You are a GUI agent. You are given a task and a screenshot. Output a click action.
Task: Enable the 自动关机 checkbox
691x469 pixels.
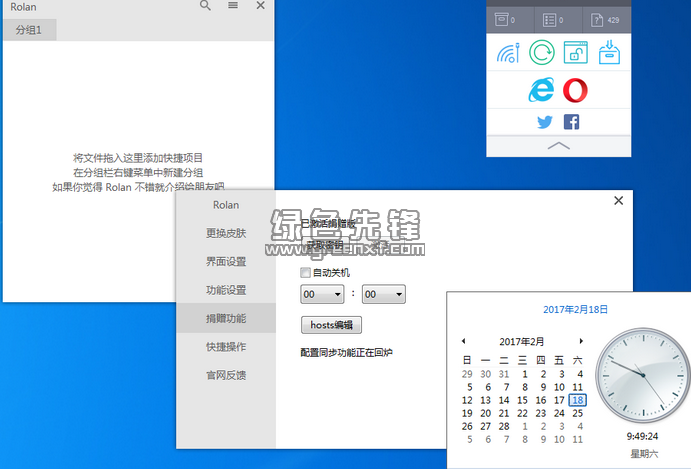[x=306, y=272]
